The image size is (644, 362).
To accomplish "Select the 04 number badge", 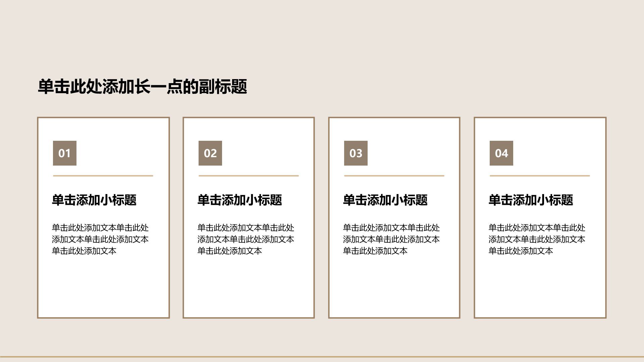I will click(x=501, y=153).
